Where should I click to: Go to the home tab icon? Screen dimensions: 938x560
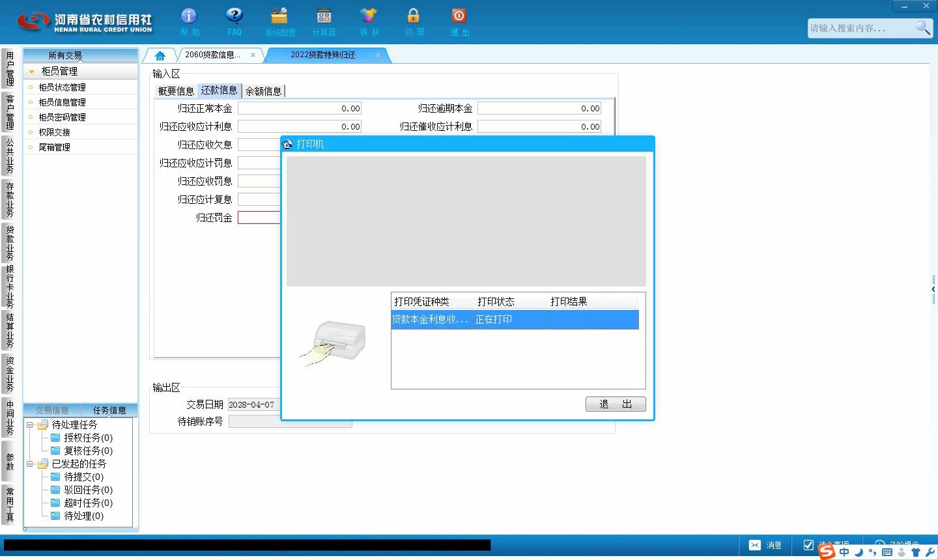[160, 55]
